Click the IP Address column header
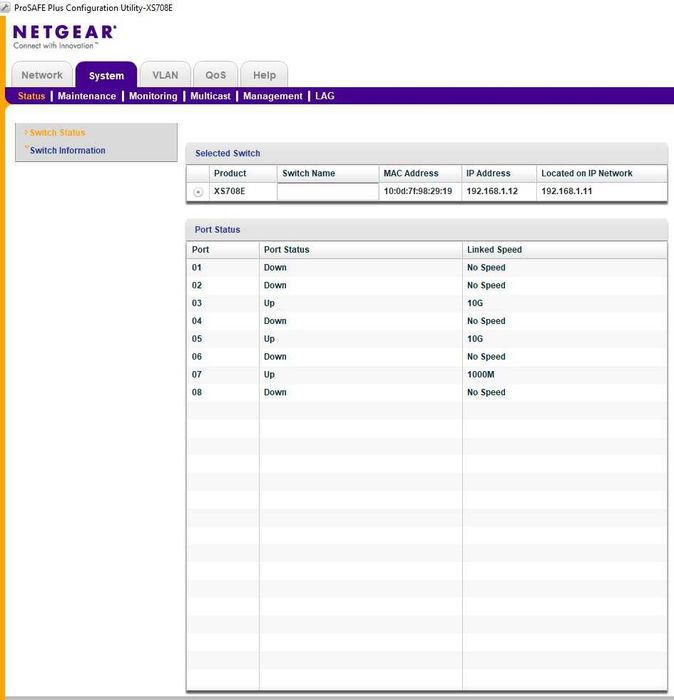674x700 pixels. [x=499, y=173]
